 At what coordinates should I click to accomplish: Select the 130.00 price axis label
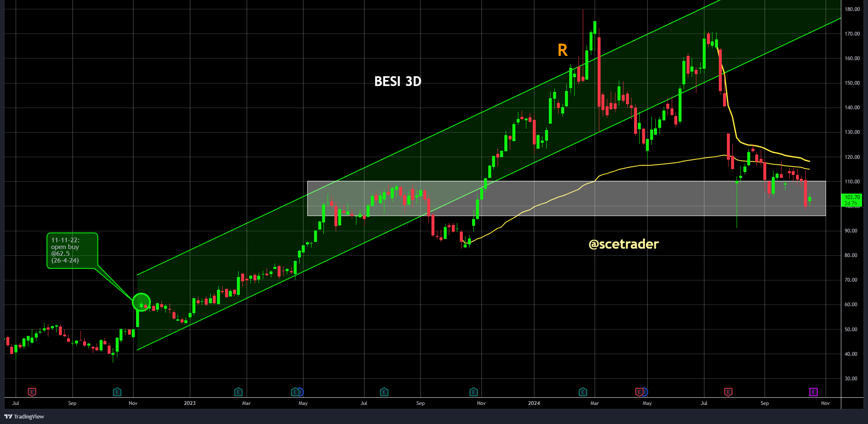852,132
